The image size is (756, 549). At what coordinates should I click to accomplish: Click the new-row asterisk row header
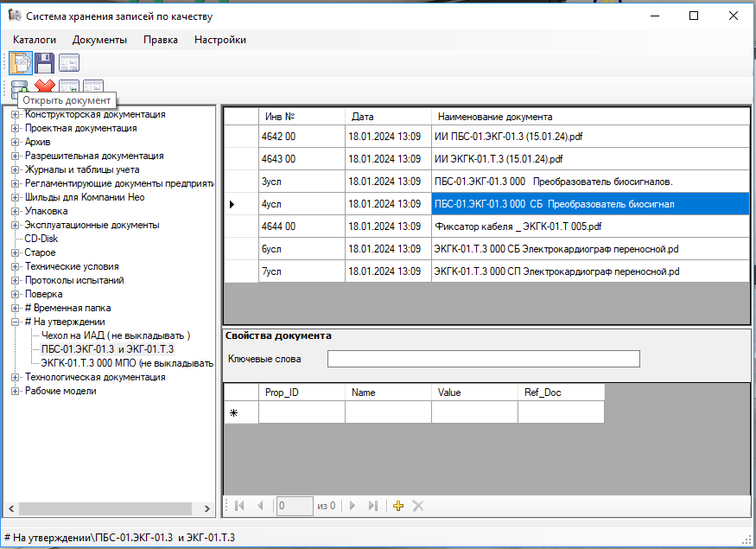242,413
